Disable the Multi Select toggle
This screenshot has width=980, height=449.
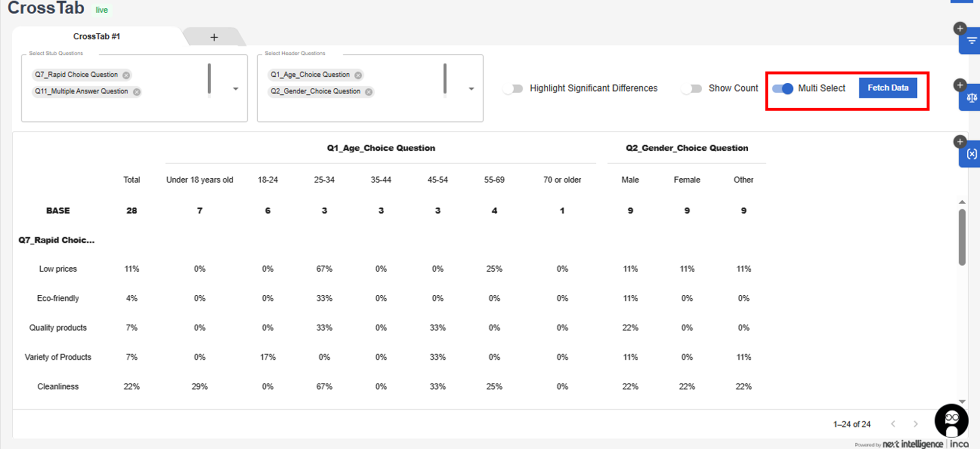[783, 89]
